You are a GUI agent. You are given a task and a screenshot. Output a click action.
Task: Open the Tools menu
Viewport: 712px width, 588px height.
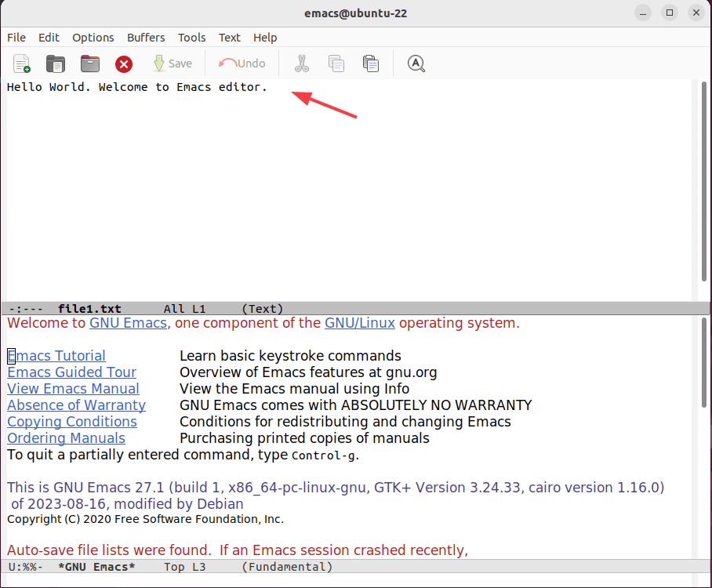[x=191, y=37]
